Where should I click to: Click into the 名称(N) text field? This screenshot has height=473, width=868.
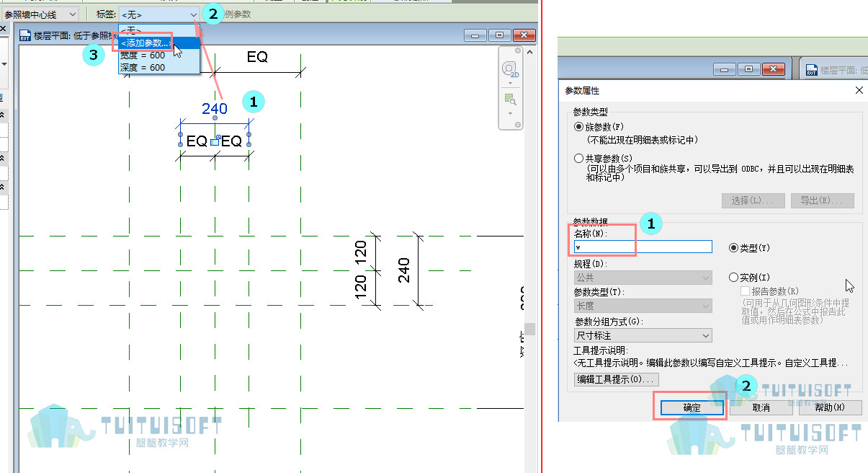[x=643, y=247]
